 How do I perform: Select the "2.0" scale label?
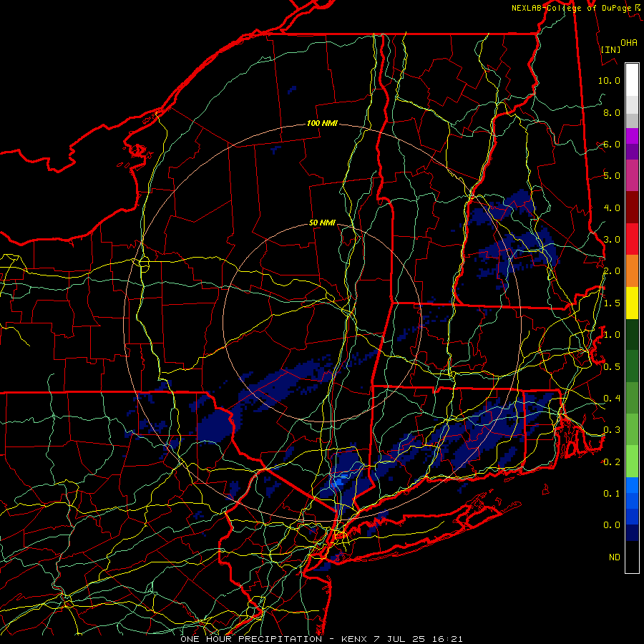pyautogui.click(x=612, y=271)
